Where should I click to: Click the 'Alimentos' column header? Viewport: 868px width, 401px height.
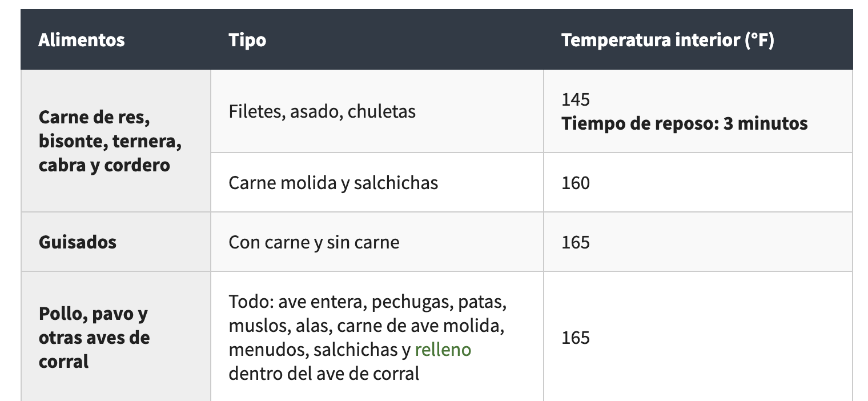pos(82,41)
